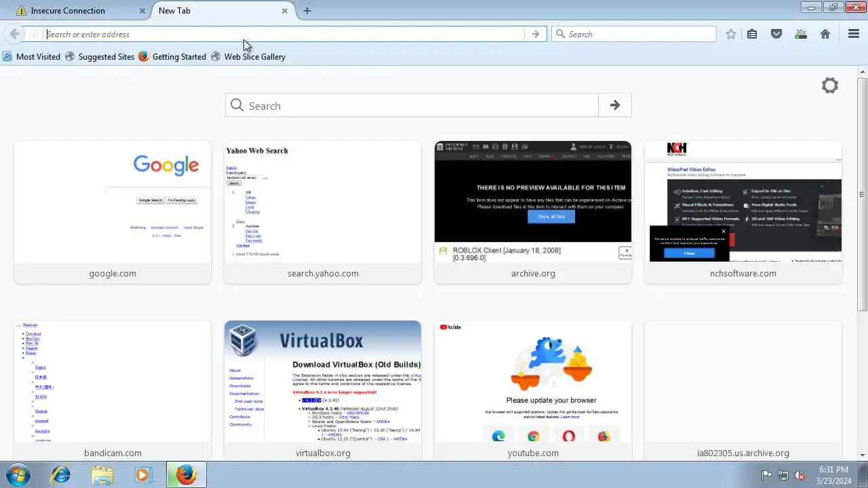Click the Go arrow in address bar
868x488 pixels.
pos(536,34)
